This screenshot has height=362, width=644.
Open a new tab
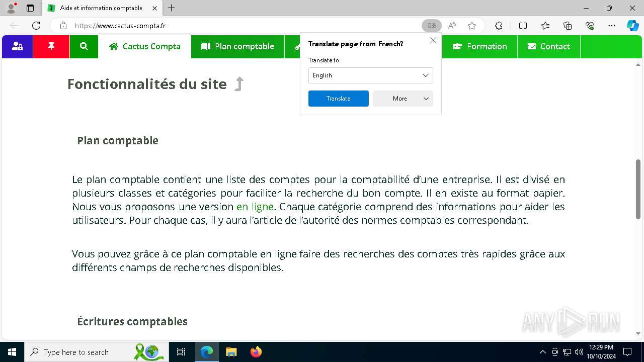172,8
